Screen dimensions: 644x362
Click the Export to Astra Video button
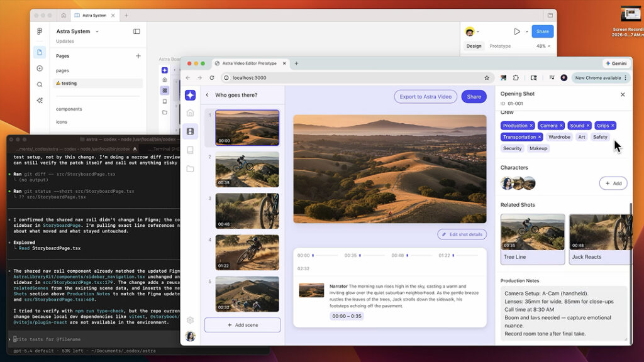pos(426,97)
